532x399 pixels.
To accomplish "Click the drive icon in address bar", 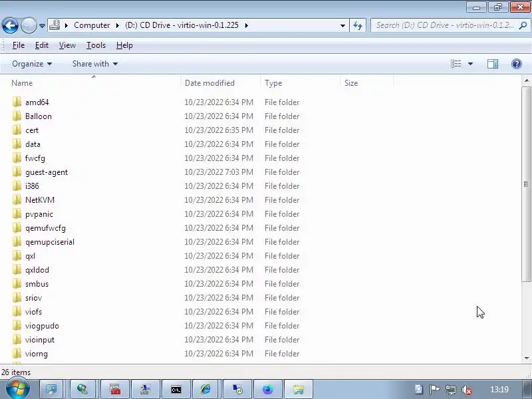I will click(55, 25).
